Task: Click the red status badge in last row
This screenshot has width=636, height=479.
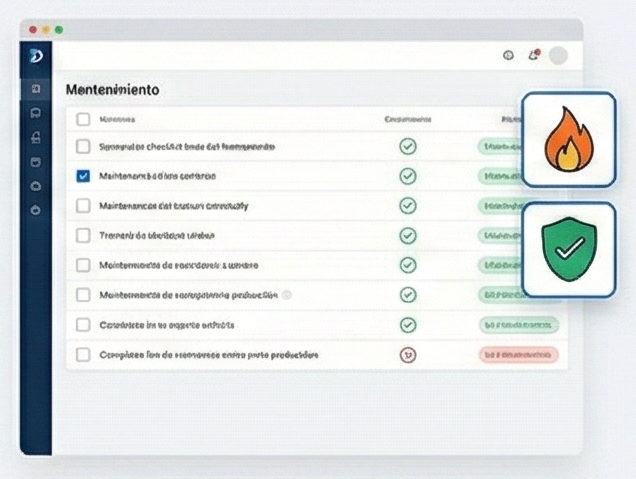Action: tap(518, 354)
